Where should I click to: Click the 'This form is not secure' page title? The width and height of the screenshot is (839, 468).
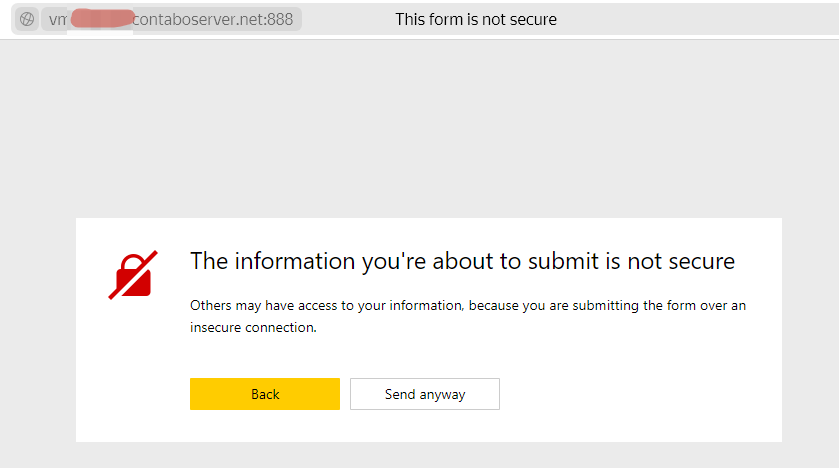pyautogui.click(x=476, y=19)
